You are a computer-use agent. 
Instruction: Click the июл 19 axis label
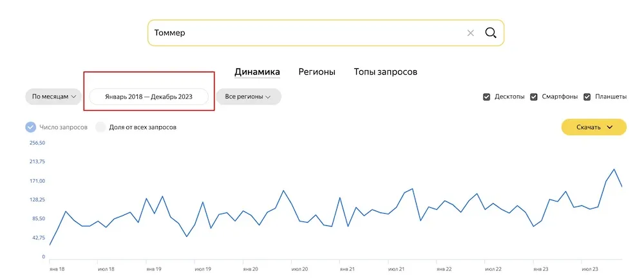pos(202,269)
